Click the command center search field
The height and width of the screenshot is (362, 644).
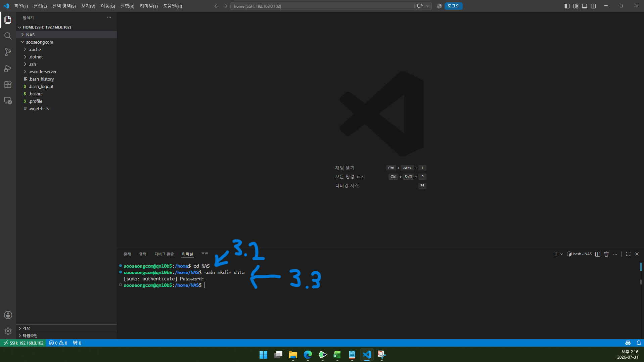point(322,6)
